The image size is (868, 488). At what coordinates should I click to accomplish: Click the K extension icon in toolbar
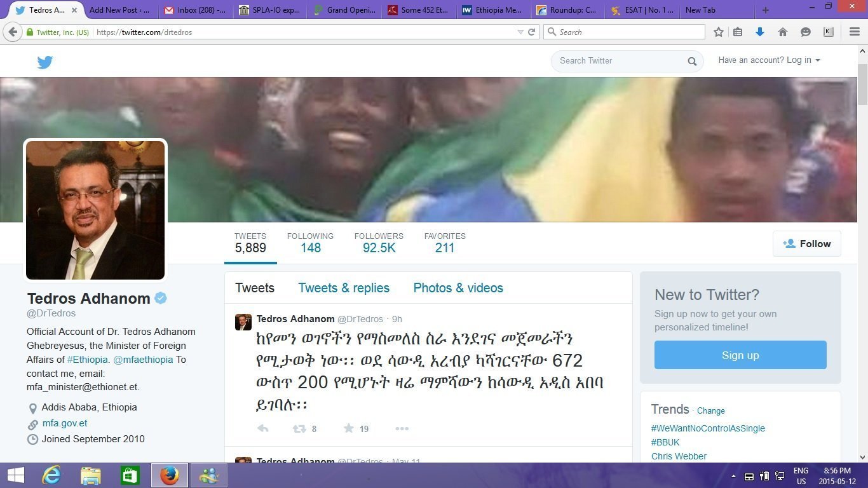(x=829, y=32)
